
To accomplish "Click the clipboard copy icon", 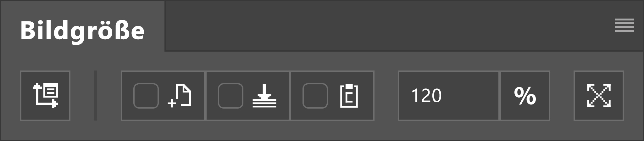I will [349, 96].
